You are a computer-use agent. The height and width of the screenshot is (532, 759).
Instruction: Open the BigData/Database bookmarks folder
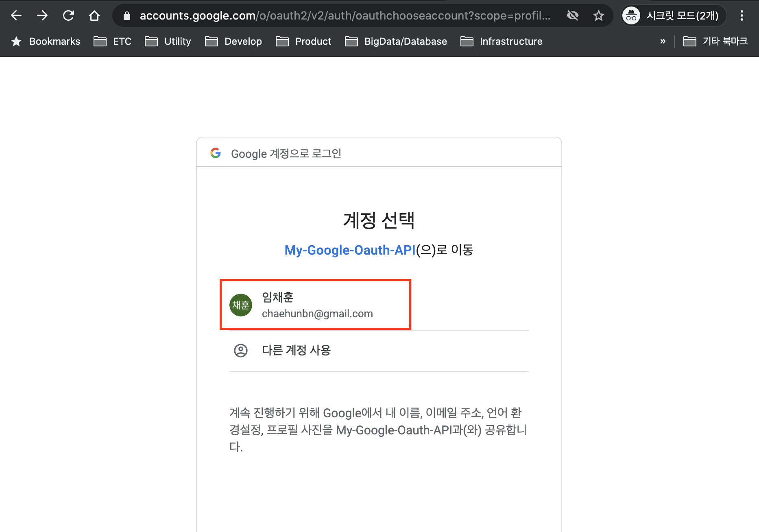396,41
